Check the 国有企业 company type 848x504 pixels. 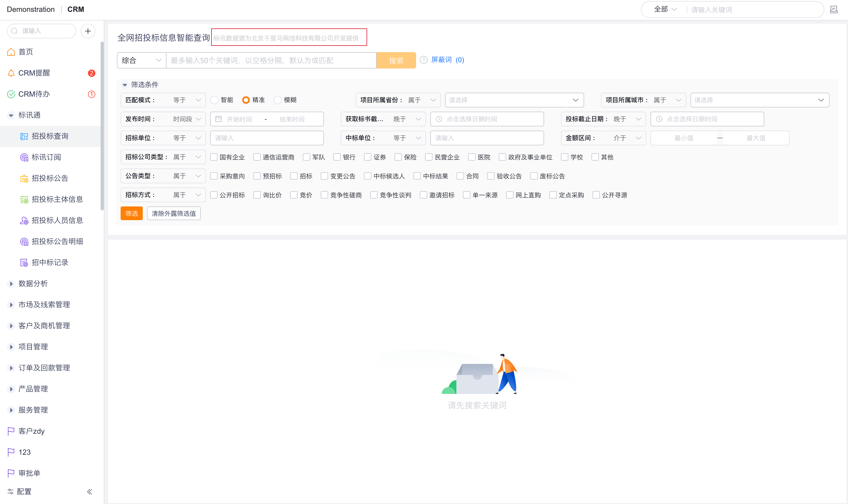(214, 157)
